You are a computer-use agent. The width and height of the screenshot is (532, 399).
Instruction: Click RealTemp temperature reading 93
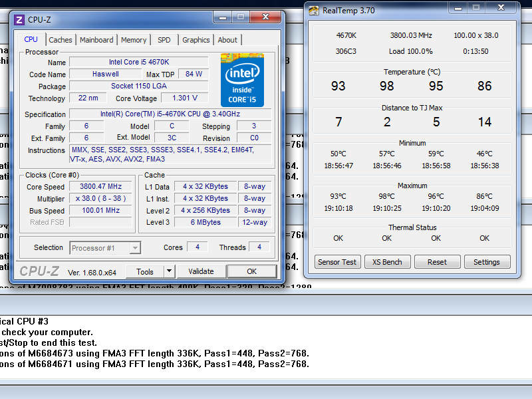click(x=338, y=86)
